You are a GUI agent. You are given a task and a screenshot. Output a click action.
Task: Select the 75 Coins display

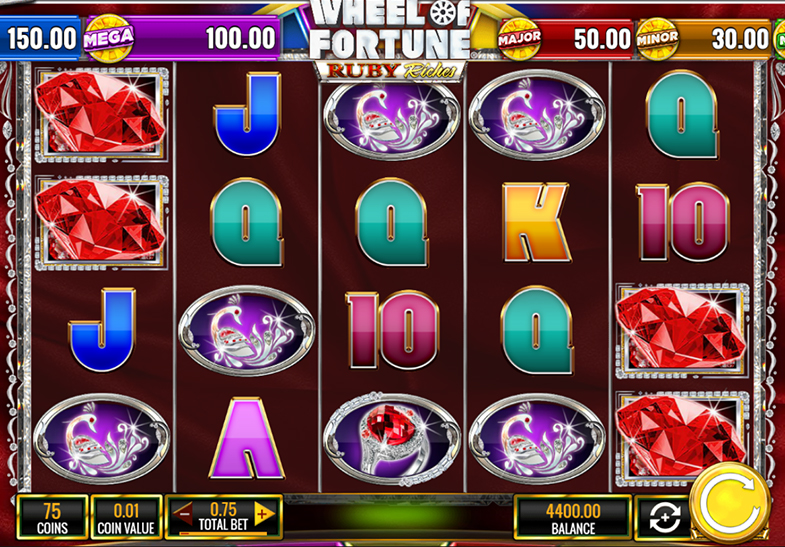pos(52,518)
